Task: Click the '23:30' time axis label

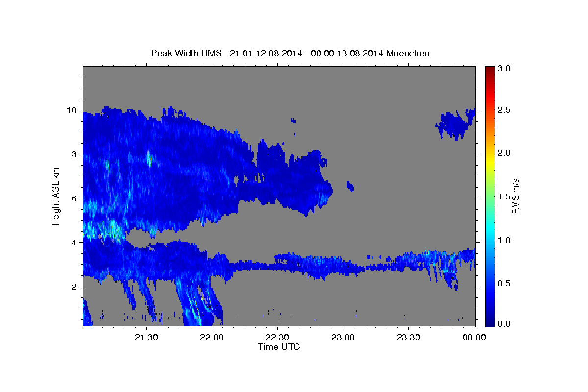Action: (x=409, y=337)
